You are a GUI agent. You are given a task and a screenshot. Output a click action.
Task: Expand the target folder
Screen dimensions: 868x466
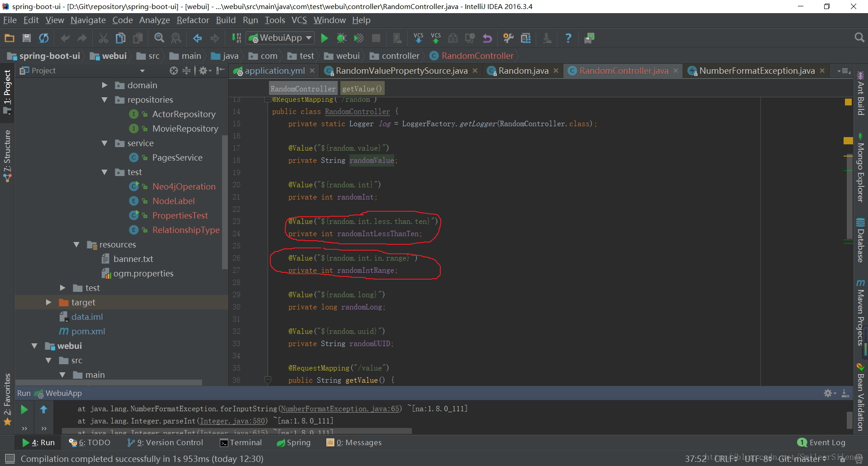(x=48, y=302)
